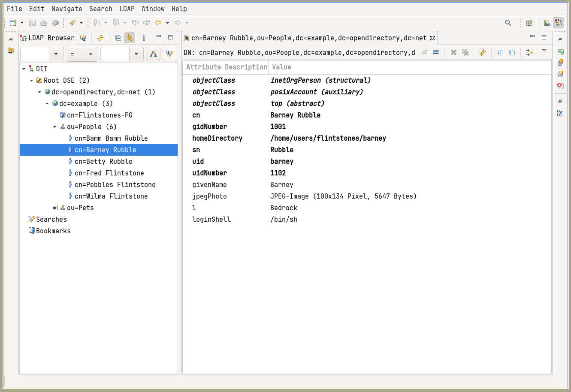Open the Searches node

51,219
